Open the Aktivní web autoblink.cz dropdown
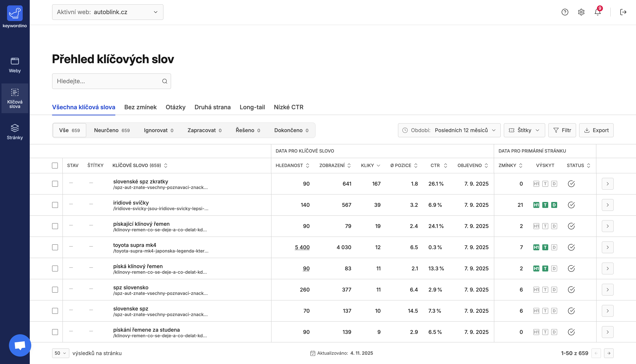Image resolution: width=636 pixels, height=364 pixels. point(108,12)
